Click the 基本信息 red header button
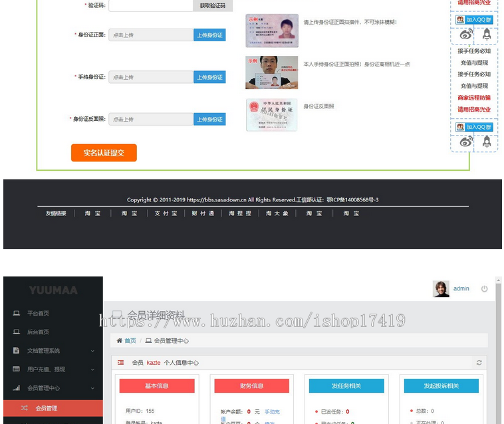The height and width of the screenshot is (424, 504). [157, 385]
